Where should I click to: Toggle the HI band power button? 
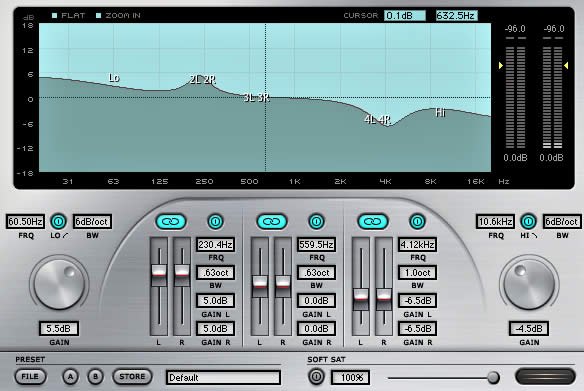(x=528, y=222)
